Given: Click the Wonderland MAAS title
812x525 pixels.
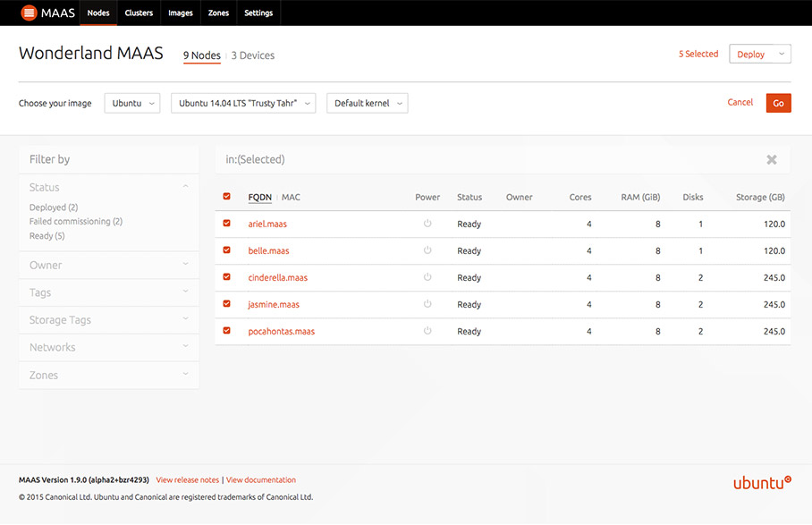Looking at the screenshot, I should coord(91,53).
